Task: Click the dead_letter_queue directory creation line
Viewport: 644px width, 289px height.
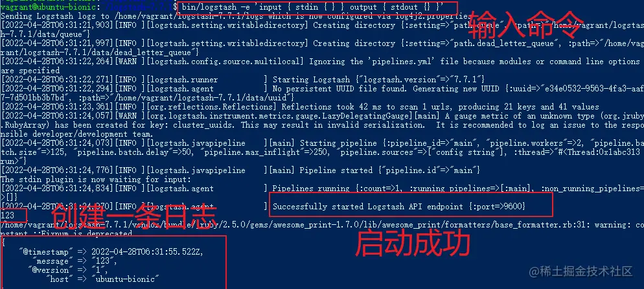Action: 322,47
